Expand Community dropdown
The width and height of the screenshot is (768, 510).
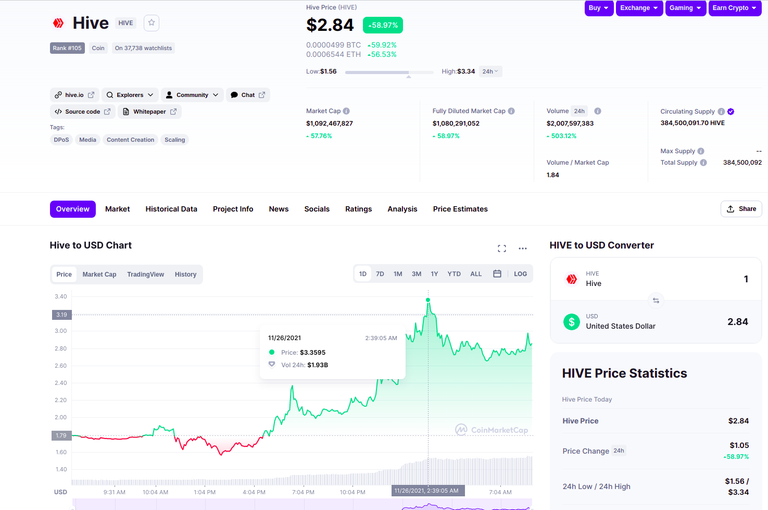(192, 95)
